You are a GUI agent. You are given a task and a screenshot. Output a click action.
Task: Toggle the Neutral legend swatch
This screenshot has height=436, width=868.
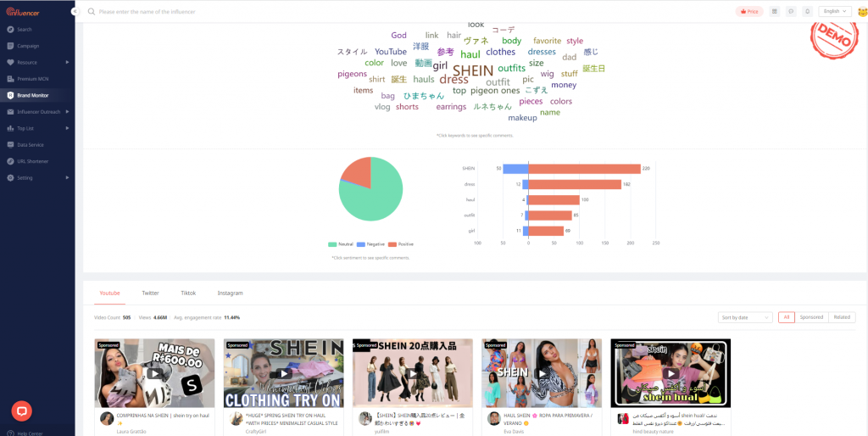[x=332, y=244]
